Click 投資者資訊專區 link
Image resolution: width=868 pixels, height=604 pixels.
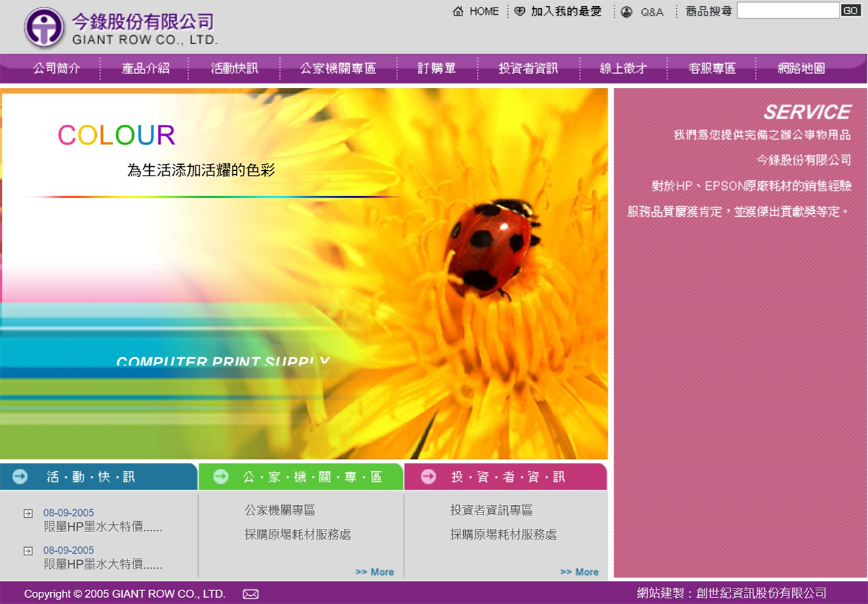(491, 510)
